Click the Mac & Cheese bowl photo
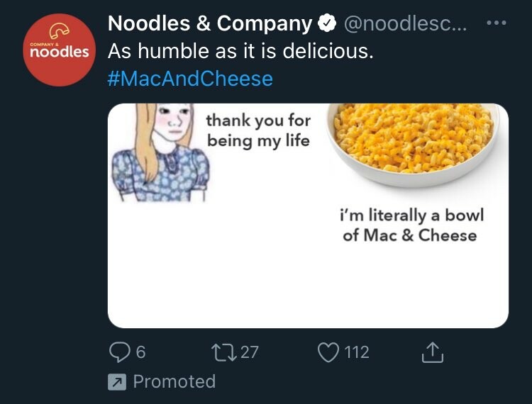Viewport: 532px width, 404px height. (x=413, y=142)
